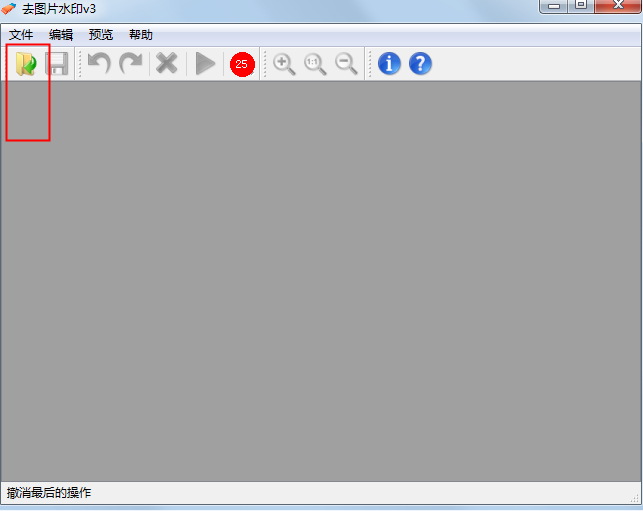Click the eraser app icon in the title bar
This screenshot has height=511, width=643.
(x=9, y=8)
